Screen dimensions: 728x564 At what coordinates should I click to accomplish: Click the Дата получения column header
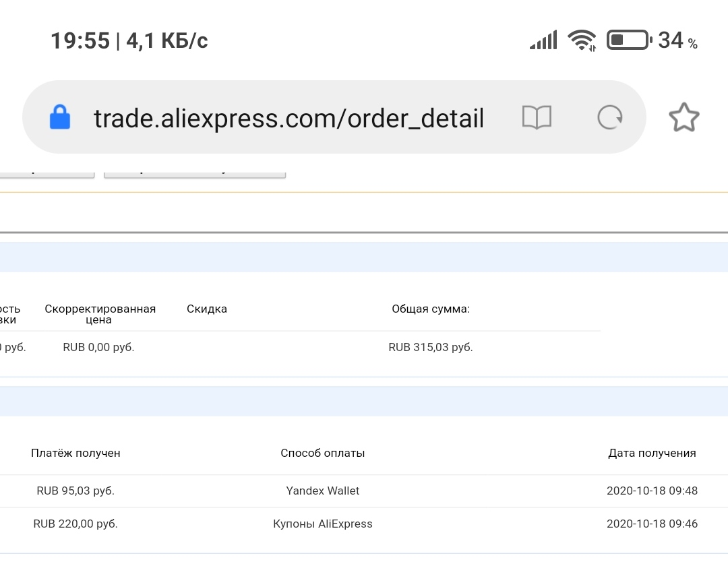(x=652, y=453)
